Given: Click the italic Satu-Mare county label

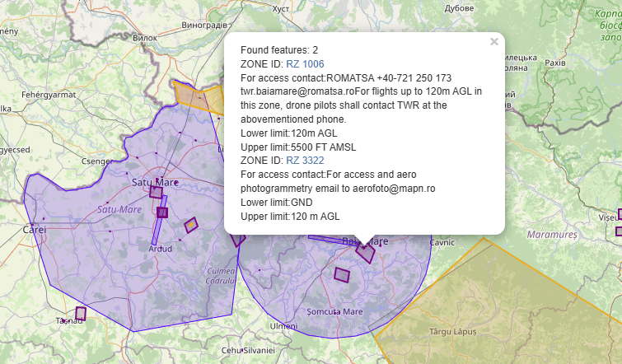Looking at the screenshot, I should (x=119, y=209).
